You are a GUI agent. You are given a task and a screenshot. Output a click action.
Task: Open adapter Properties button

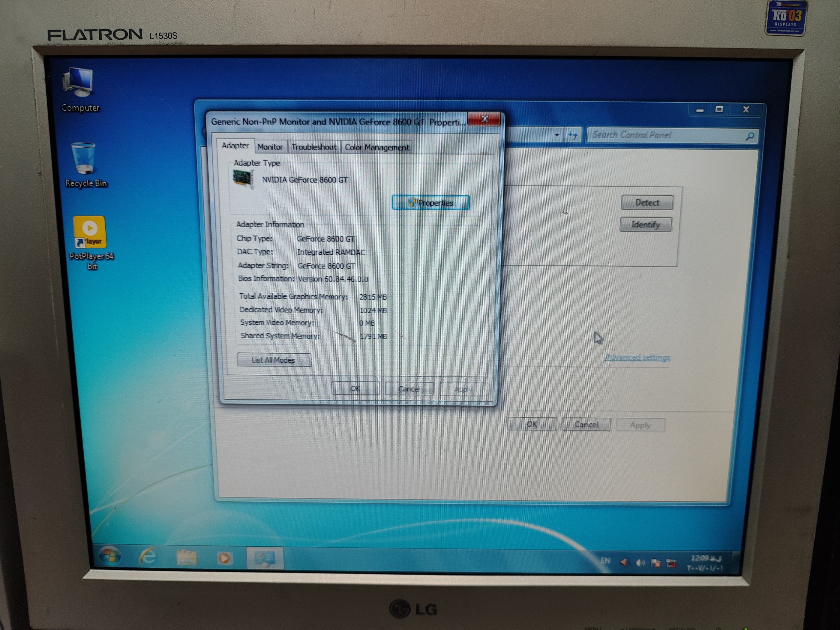point(430,203)
